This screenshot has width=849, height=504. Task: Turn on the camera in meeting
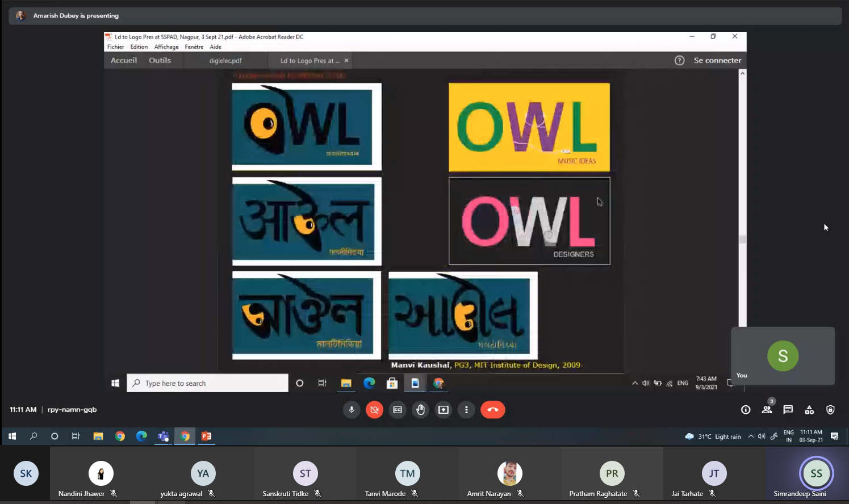coord(374,410)
